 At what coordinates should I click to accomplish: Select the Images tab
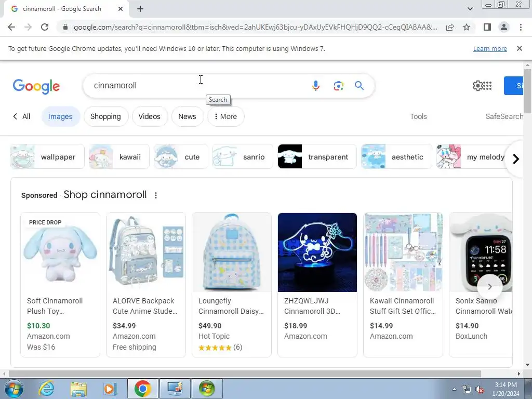pyautogui.click(x=60, y=116)
